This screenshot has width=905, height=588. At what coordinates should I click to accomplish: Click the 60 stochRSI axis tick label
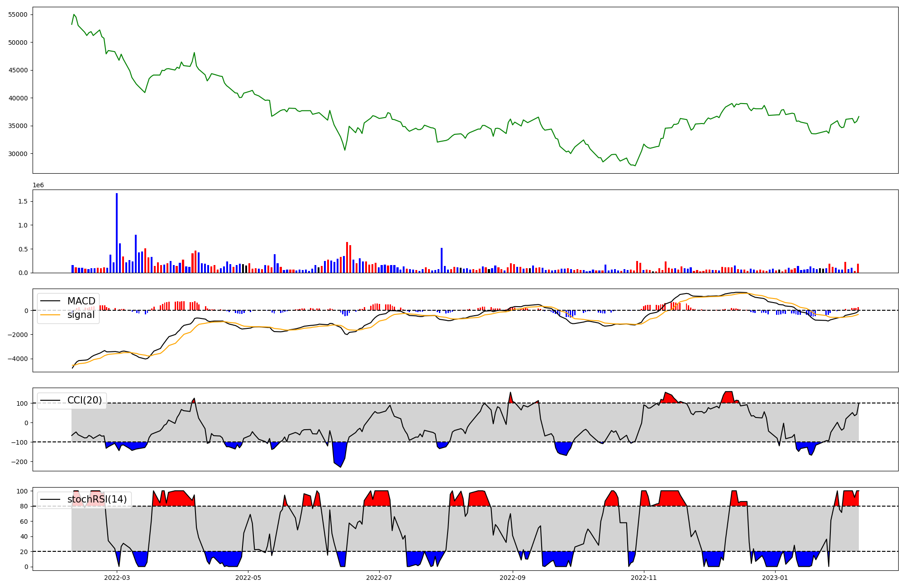[x=24, y=522]
